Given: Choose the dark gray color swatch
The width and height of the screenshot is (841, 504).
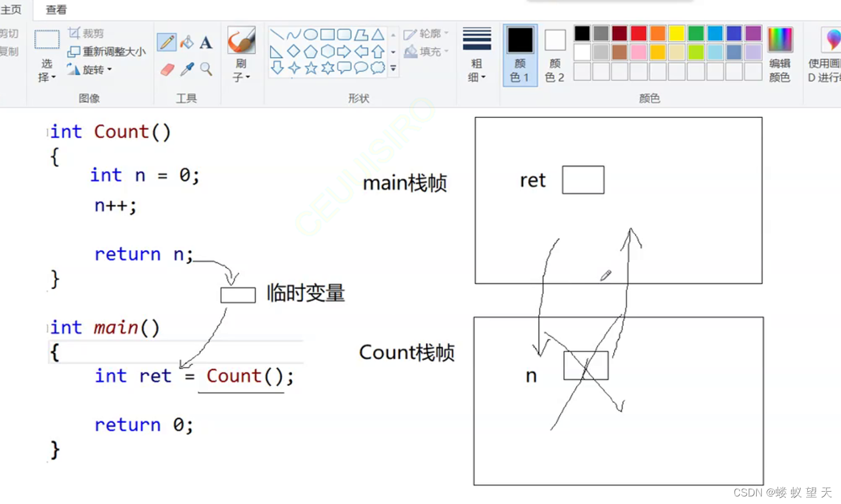Looking at the screenshot, I should point(601,33).
